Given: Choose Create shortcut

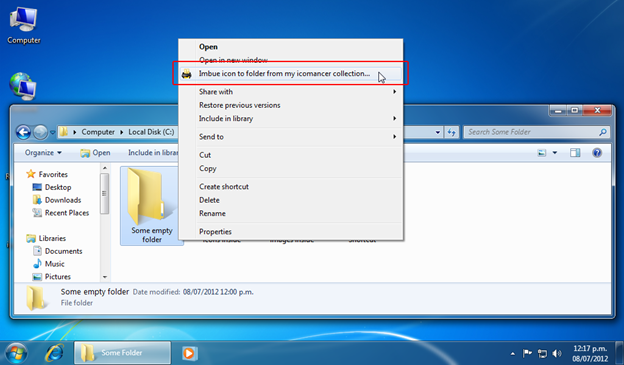Looking at the screenshot, I should coord(290,187).
